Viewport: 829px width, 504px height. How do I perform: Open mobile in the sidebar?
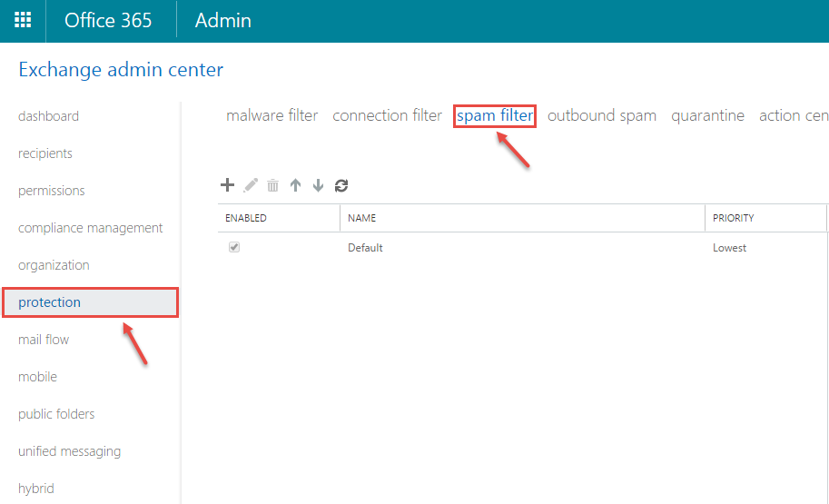(37, 377)
